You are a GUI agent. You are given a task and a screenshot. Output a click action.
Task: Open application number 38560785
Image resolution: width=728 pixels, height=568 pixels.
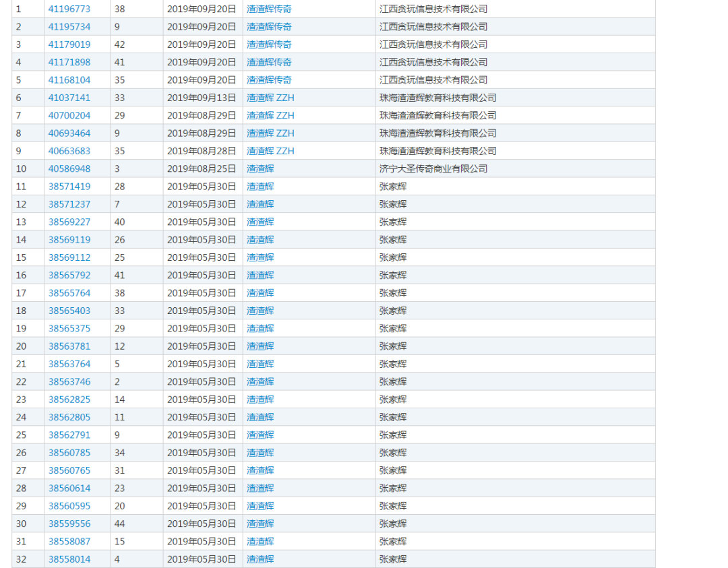pos(69,453)
